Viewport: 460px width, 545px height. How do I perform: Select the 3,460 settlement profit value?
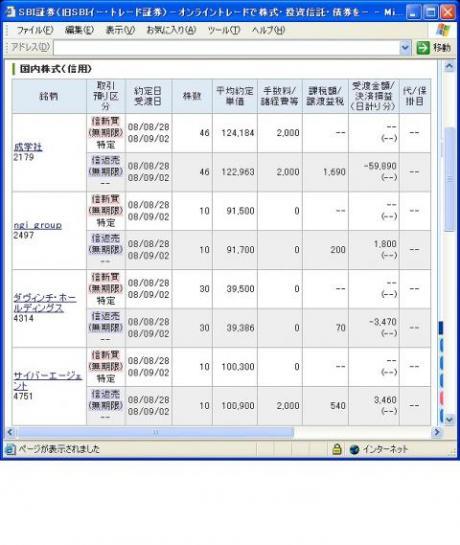[x=385, y=400]
